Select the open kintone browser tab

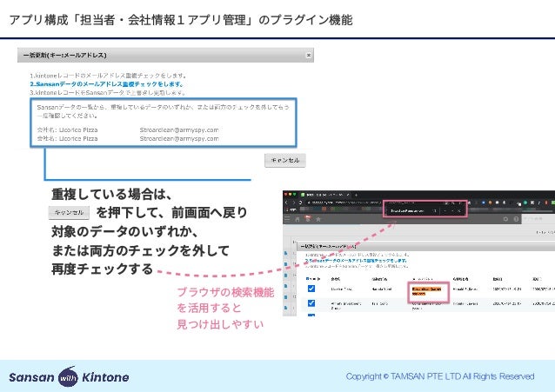tap(324, 195)
